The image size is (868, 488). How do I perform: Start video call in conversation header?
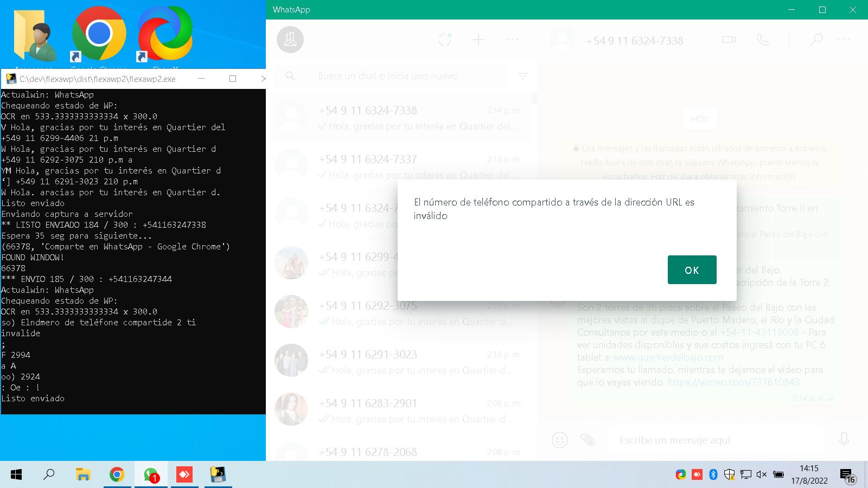[729, 40]
